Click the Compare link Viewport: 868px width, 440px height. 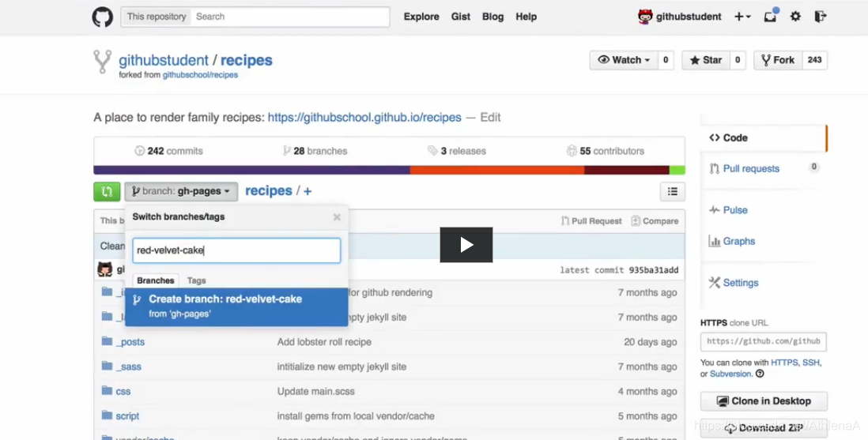[x=655, y=221]
